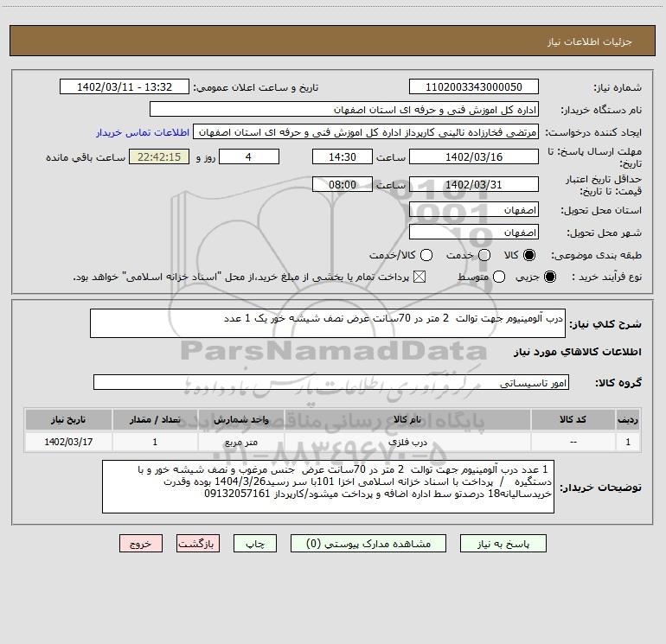The height and width of the screenshot is (644, 666).
Task: Click the خروج exit button
Action: 141,544
